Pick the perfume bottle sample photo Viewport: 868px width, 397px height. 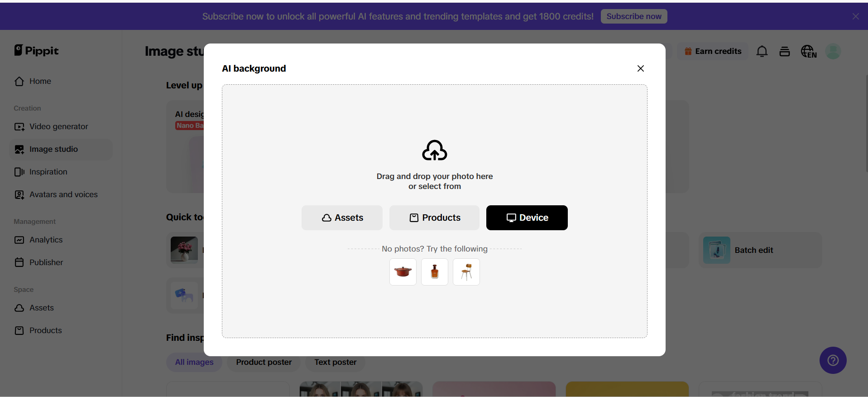tap(434, 272)
